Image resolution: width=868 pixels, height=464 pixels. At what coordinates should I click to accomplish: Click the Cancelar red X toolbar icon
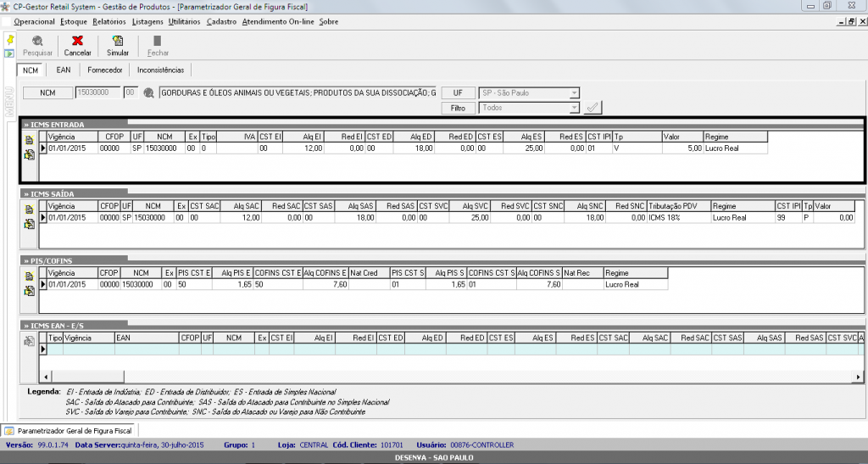click(x=78, y=41)
